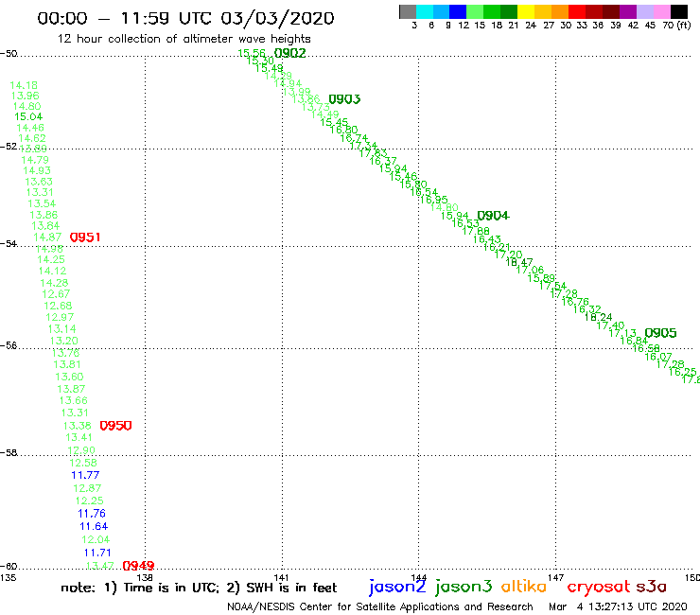The height and width of the screenshot is (615, 700).
Task: Click the blue 11.77 wave height
Action: (x=85, y=475)
